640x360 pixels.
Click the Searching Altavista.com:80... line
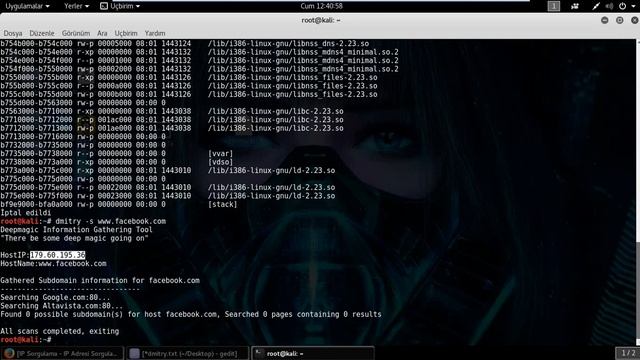tap(62, 306)
